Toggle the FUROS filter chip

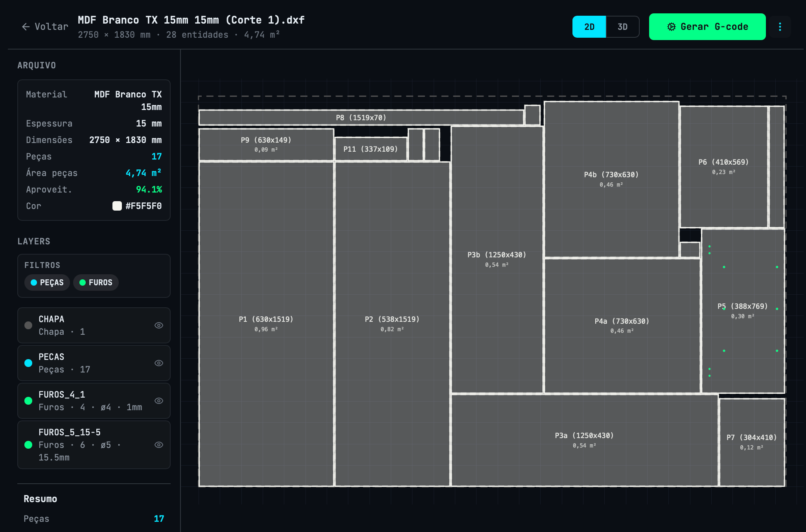click(96, 283)
